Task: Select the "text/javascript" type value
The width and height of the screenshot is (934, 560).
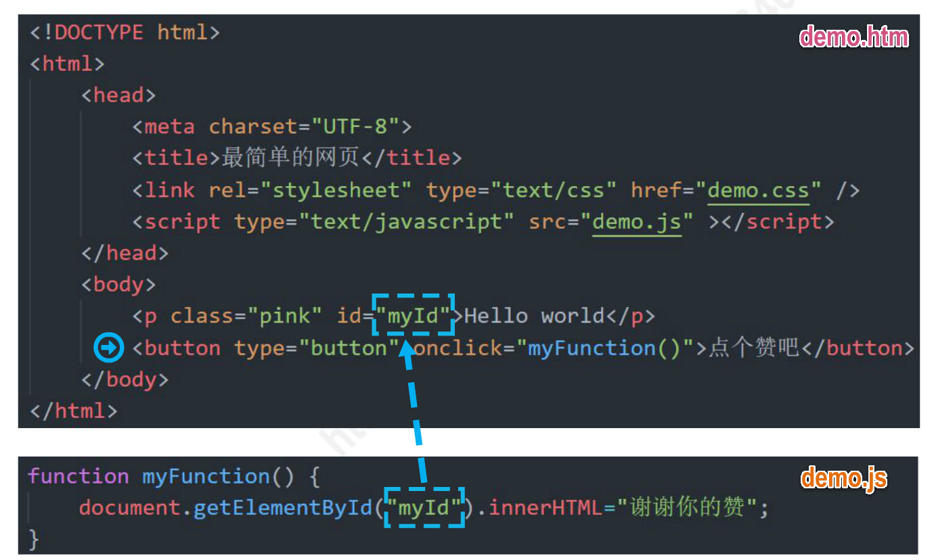Action: click(412, 222)
